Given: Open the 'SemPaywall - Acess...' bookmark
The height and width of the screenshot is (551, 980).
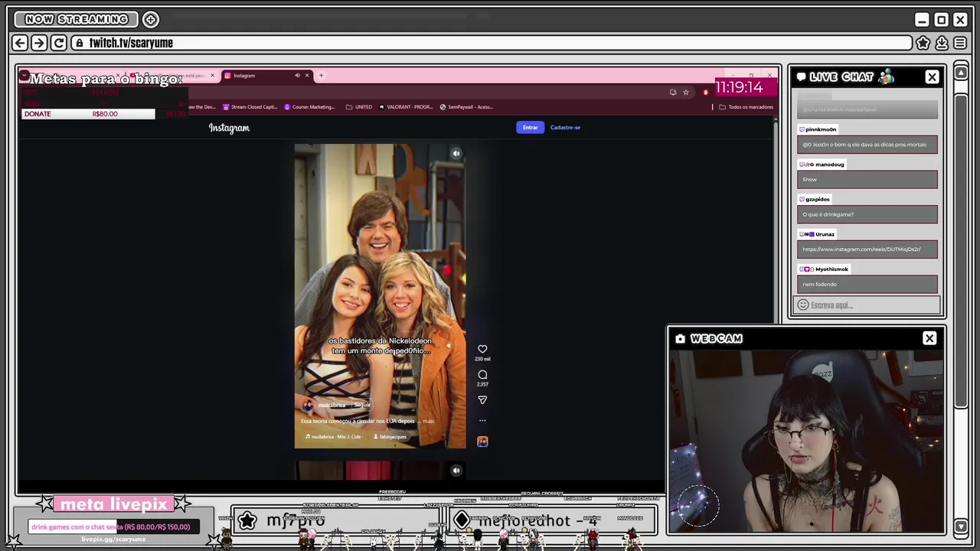Looking at the screenshot, I should click(x=466, y=107).
